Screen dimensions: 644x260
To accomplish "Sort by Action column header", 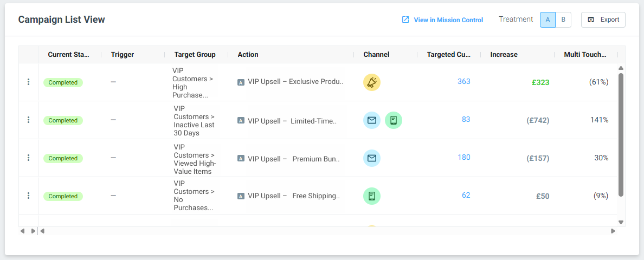I will (248, 55).
